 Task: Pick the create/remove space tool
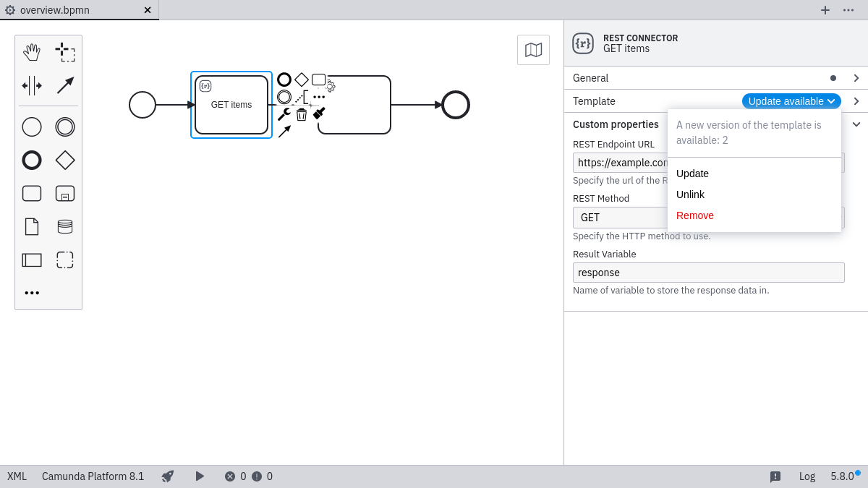coord(32,85)
